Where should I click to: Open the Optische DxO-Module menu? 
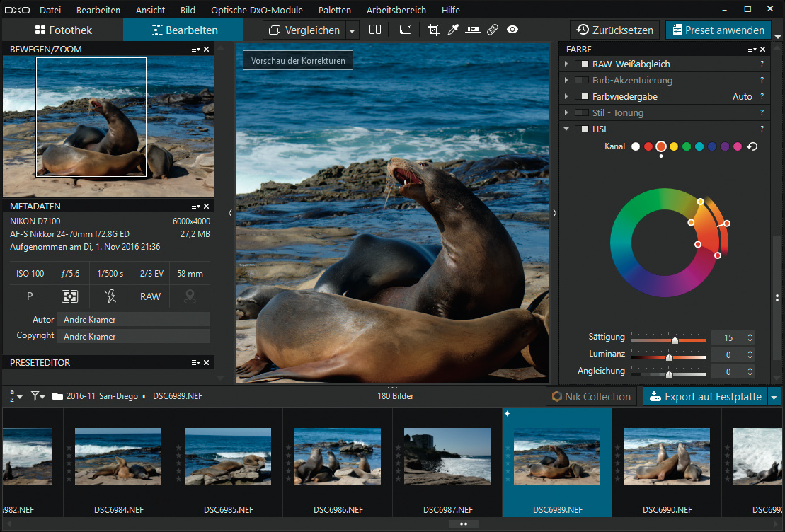(x=256, y=10)
